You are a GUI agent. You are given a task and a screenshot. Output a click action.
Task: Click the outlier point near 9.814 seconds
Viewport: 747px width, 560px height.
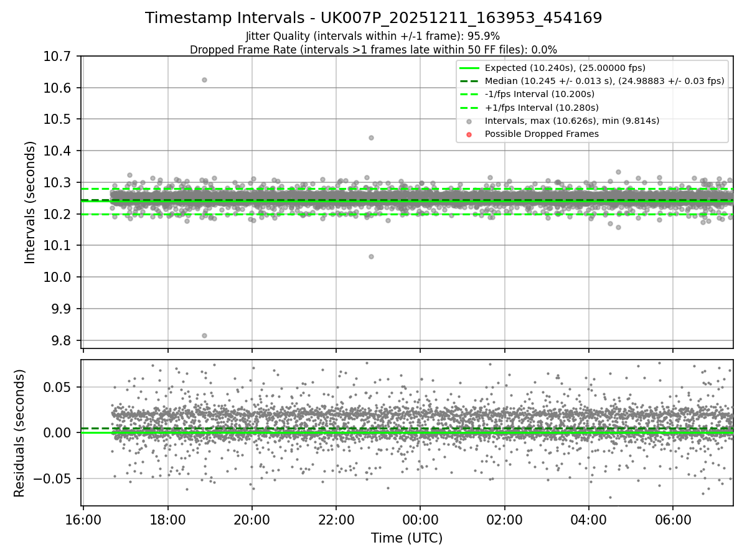point(204,335)
